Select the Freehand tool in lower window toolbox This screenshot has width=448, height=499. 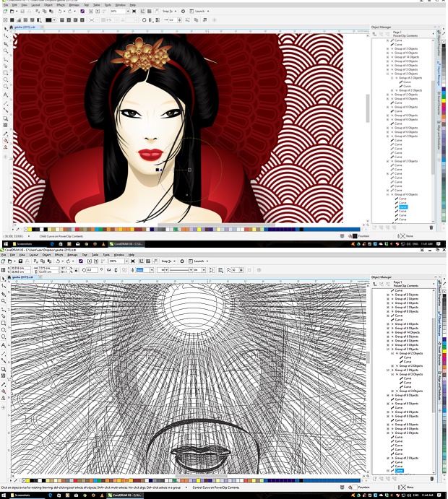tap(4, 309)
